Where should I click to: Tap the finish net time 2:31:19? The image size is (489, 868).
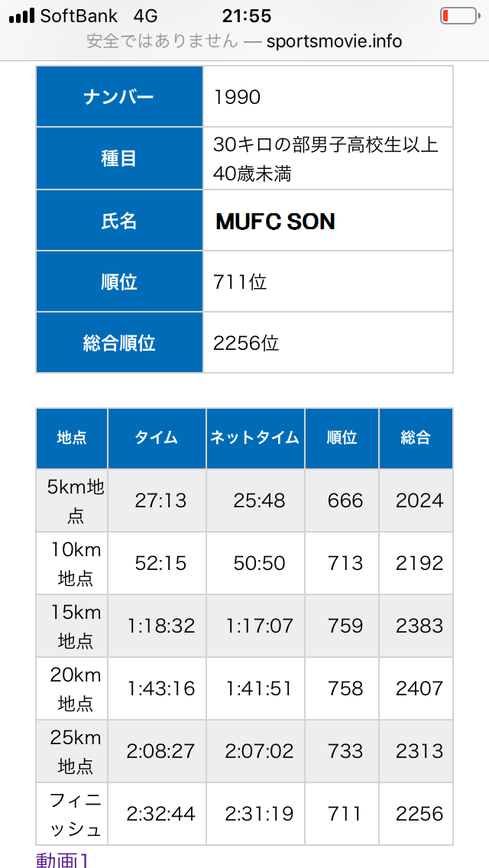pos(259,814)
